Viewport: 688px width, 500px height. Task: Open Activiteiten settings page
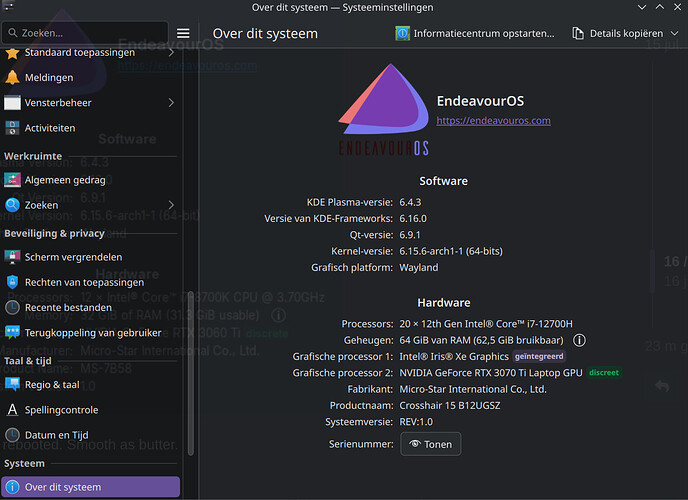(91, 128)
